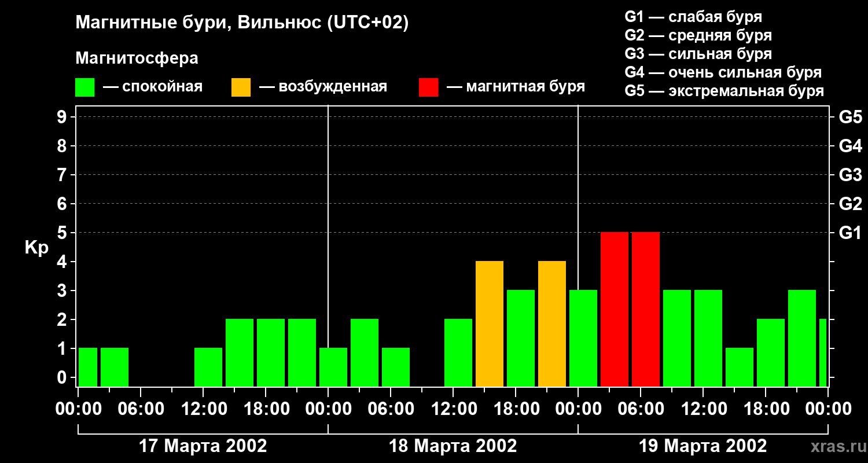The image size is (868, 463).
Task: Click the "Kp" axis title
Action: 36,247
